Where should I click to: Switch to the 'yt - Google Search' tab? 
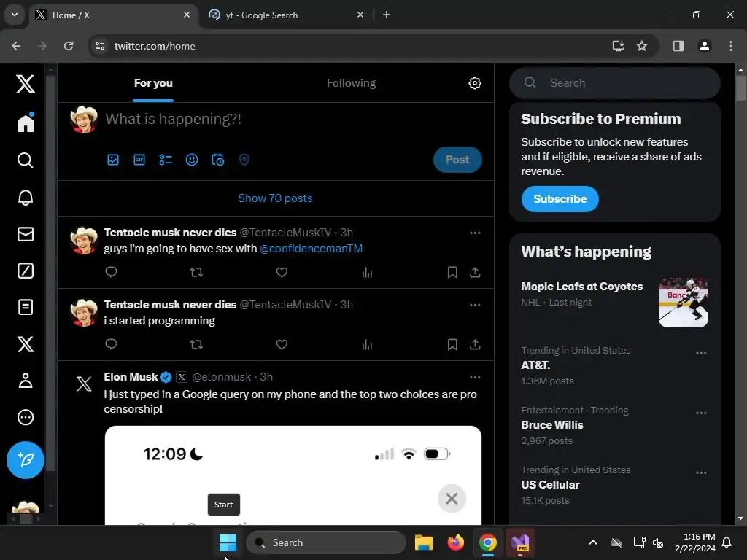pos(286,15)
